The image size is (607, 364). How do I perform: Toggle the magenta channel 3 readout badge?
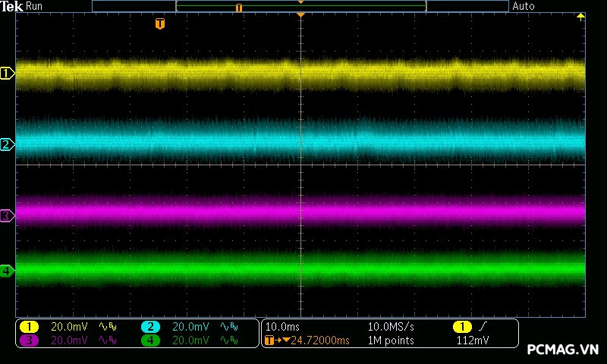click(x=29, y=340)
